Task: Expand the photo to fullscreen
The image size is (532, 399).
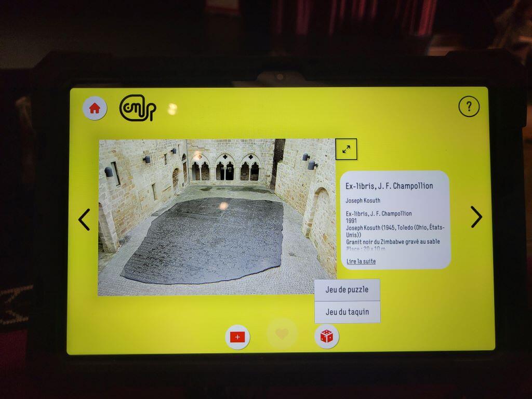Action: [x=346, y=149]
